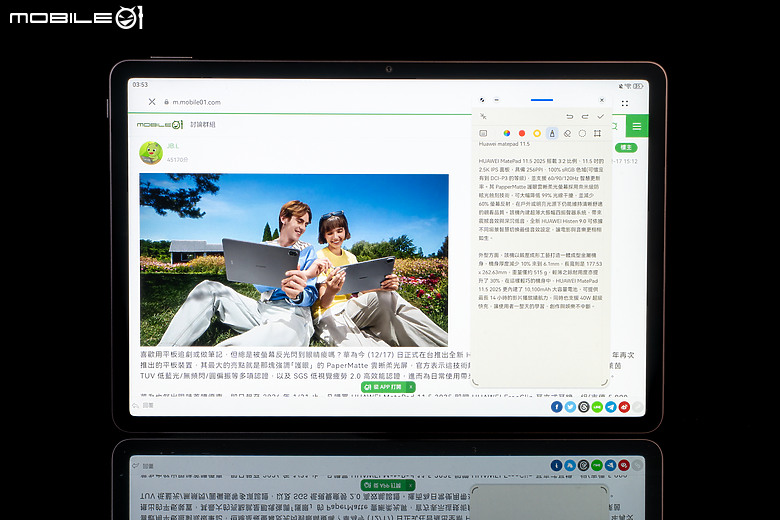The image size is (780, 520).
Task: Redo note edit
Action: pyautogui.click(x=585, y=116)
